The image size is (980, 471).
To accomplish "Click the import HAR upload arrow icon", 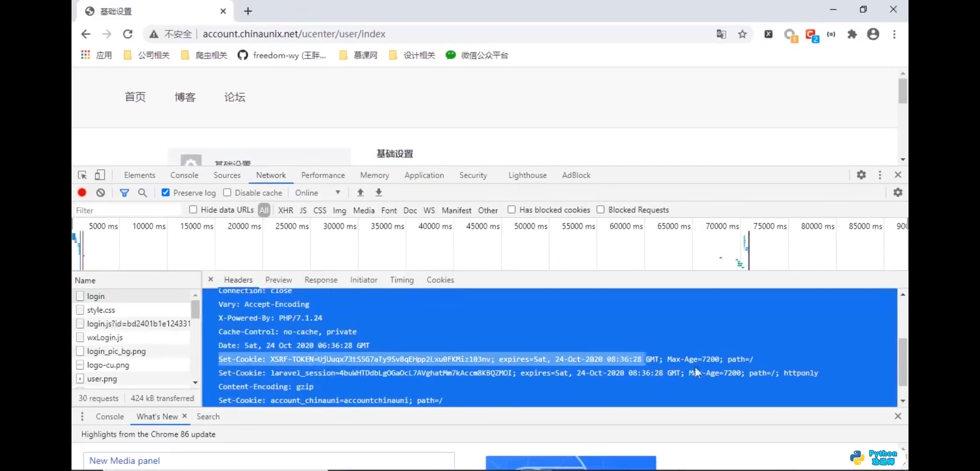I will tap(361, 192).
